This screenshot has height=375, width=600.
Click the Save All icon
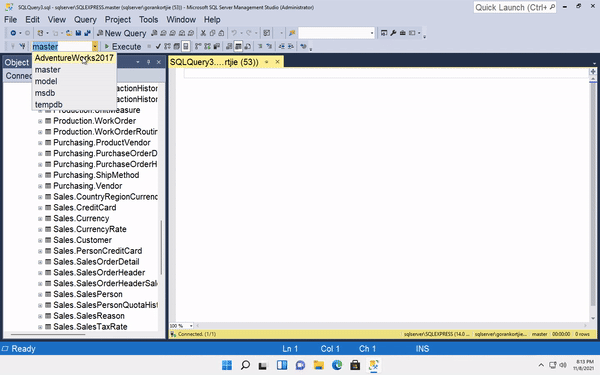(x=88, y=33)
